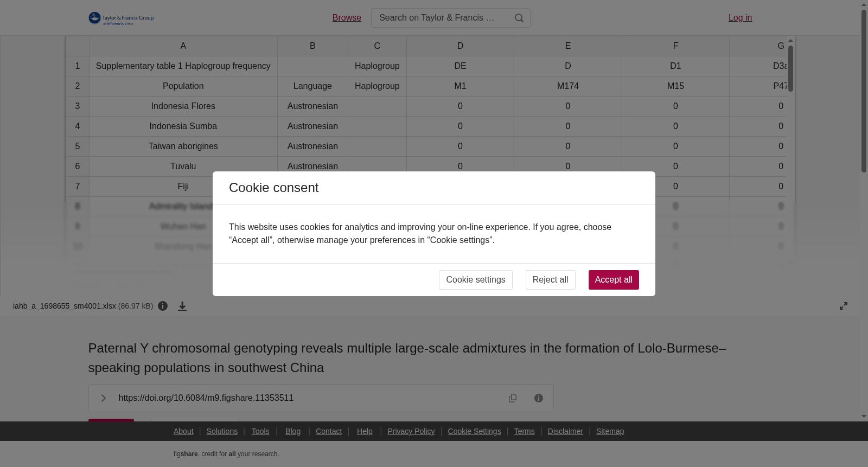Screen dimensions: 868x467
Task: Click the 'Tuvalu' cell
Action: click(x=183, y=167)
